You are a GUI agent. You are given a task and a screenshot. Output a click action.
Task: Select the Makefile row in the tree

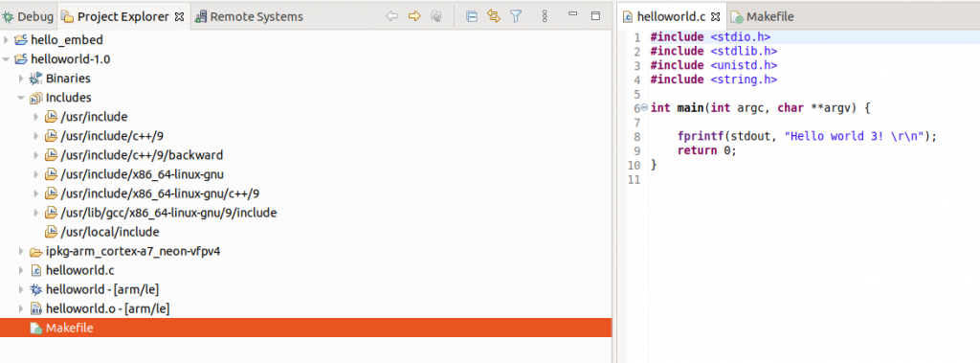(x=305, y=328)
